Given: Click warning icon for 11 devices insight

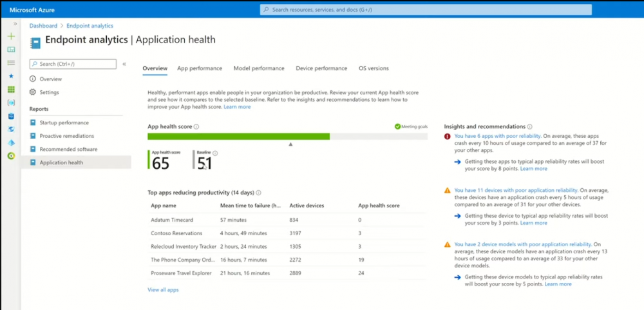Looking at the screenshot, I should click(448, 190).
